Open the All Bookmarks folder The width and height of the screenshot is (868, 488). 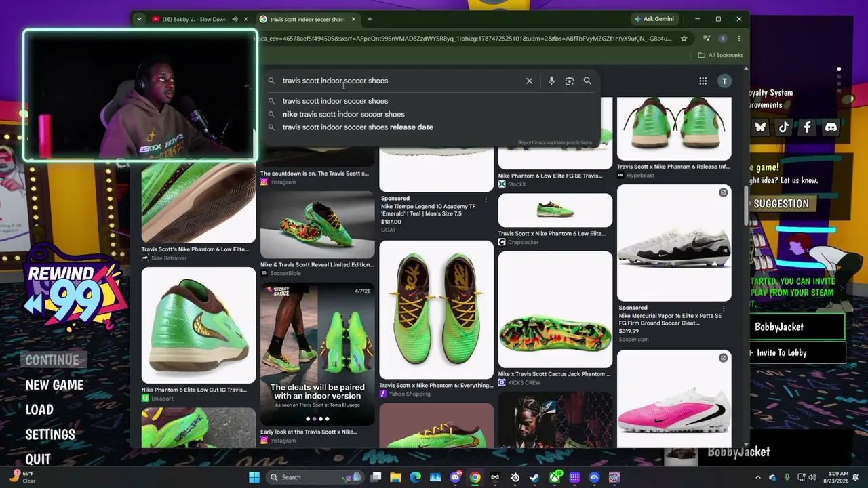720,55
